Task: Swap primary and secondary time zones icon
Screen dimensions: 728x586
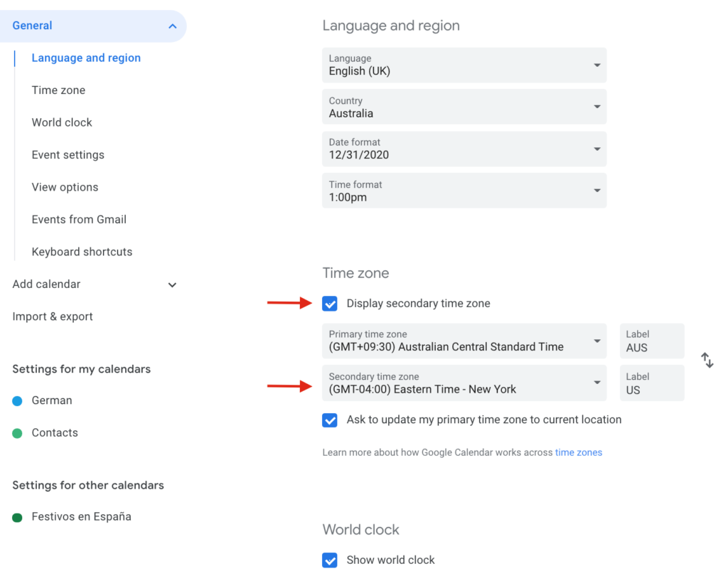Action: 707,360
